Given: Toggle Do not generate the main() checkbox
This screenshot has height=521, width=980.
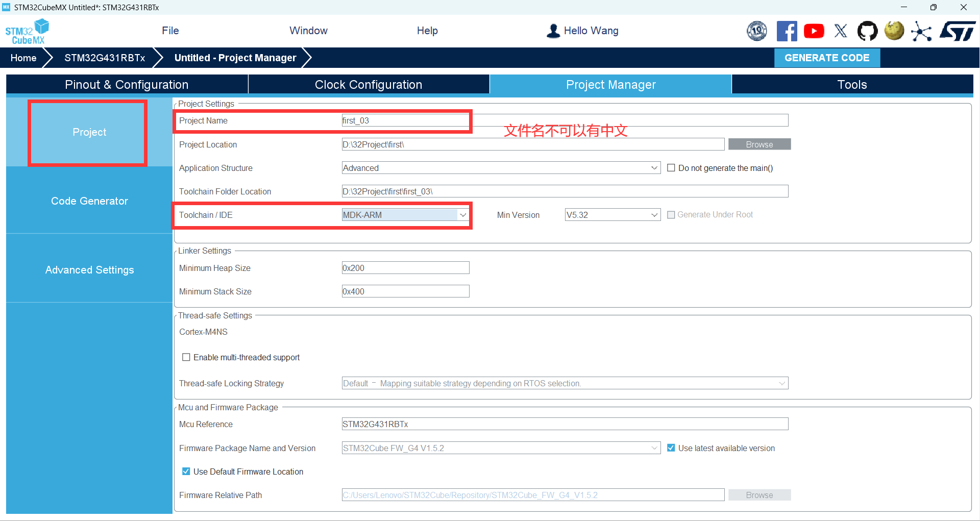Looking at the screenshot, I should (671, 168).
